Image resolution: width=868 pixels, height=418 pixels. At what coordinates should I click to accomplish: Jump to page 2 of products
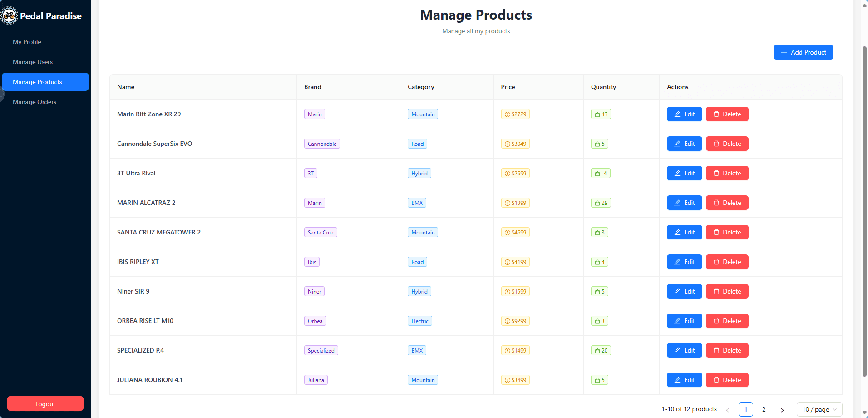[764, 409]
